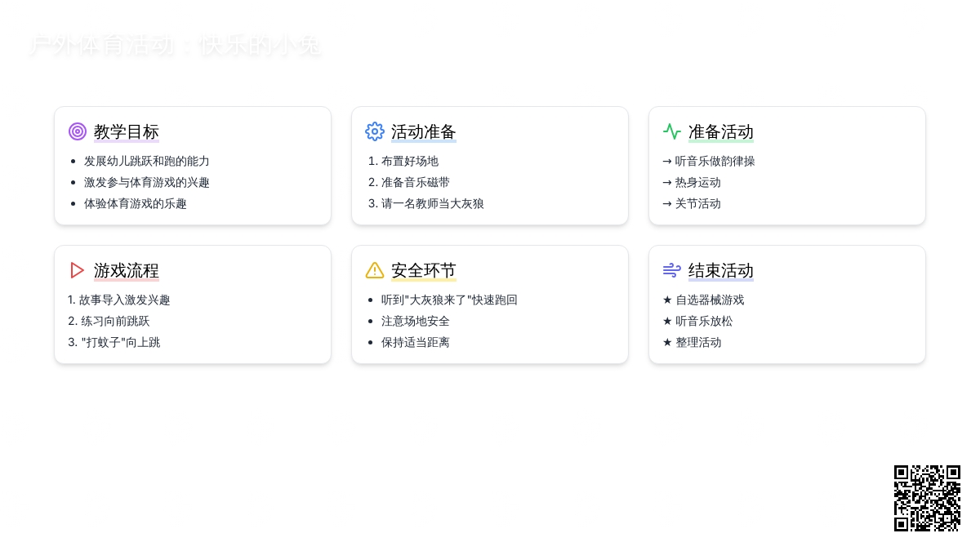Image resolution: width=980 pixels, height=551 pixels.
Task: Click the QR code image
Action: (x=927, y=498)
